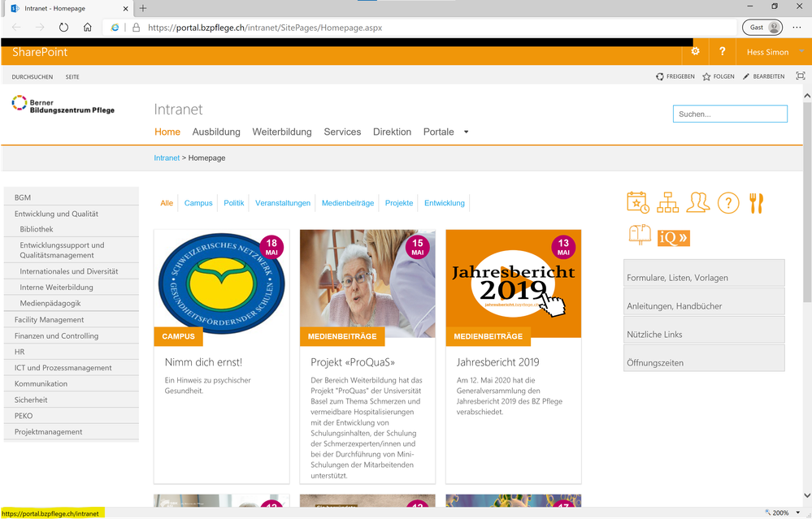Click the browser back arrow
This screenshot has height=519, width=812.
coord(16,28)
